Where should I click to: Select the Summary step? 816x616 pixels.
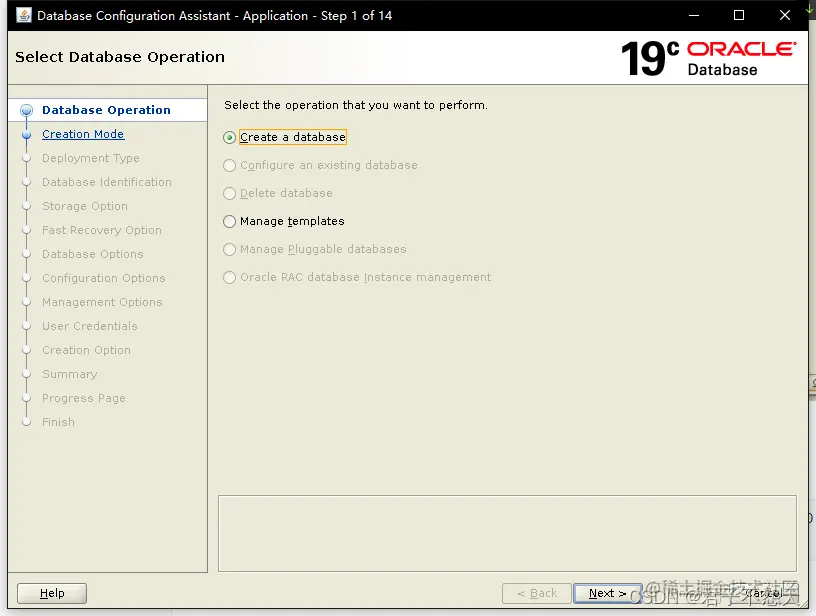click(70, 374)
